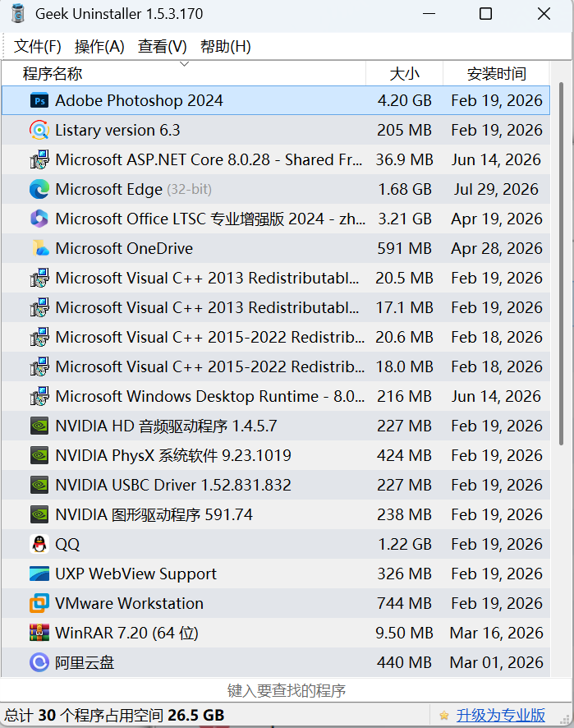Click the Geek Uninstaller title bar icon
Screen dimensions: 574x728
tap(18, 14)
